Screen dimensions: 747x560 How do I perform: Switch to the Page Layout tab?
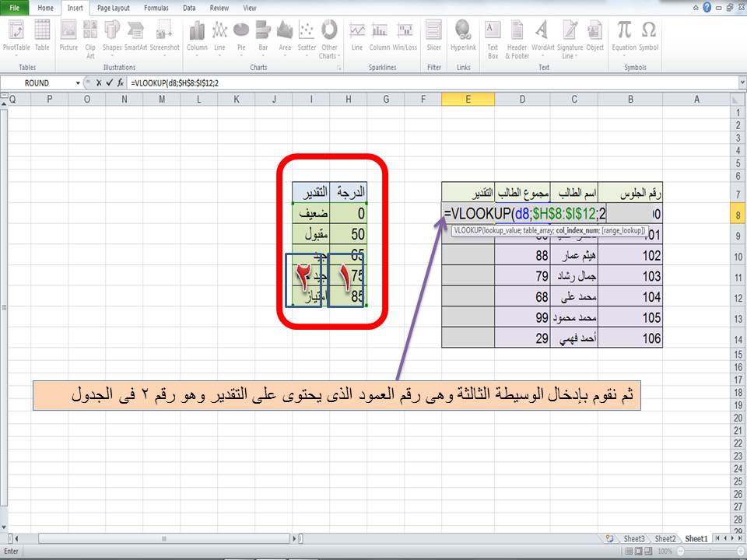pos(114,8)
